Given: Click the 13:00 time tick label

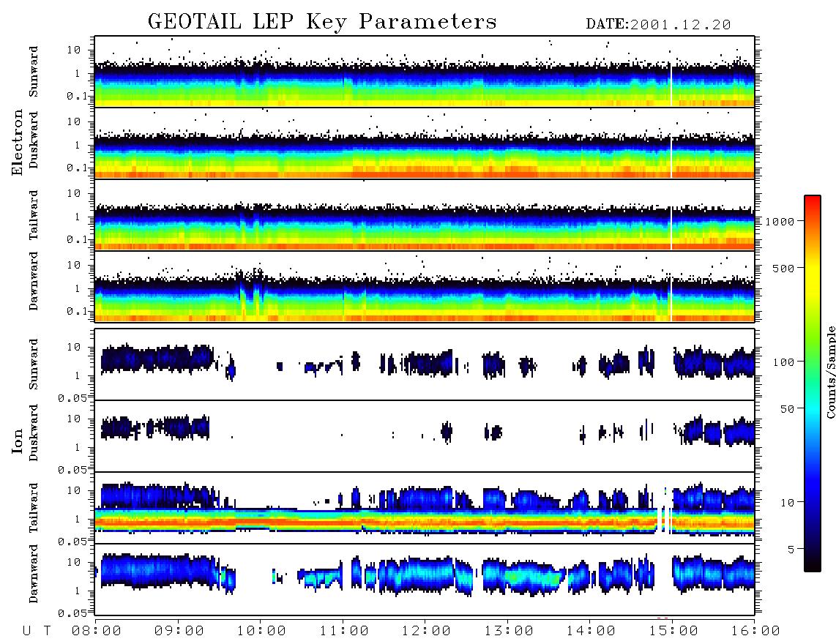Looking at the screenshot, I should [x=510, y=631].
